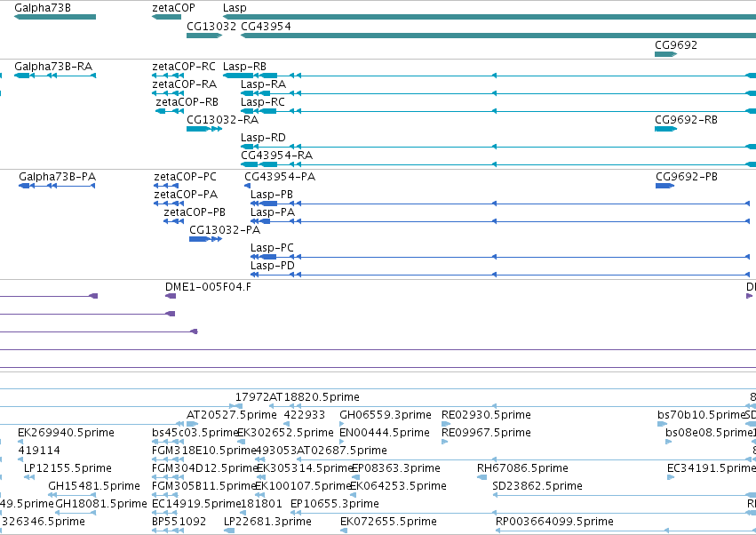Click the Lasp-RC transcript label

263,102
